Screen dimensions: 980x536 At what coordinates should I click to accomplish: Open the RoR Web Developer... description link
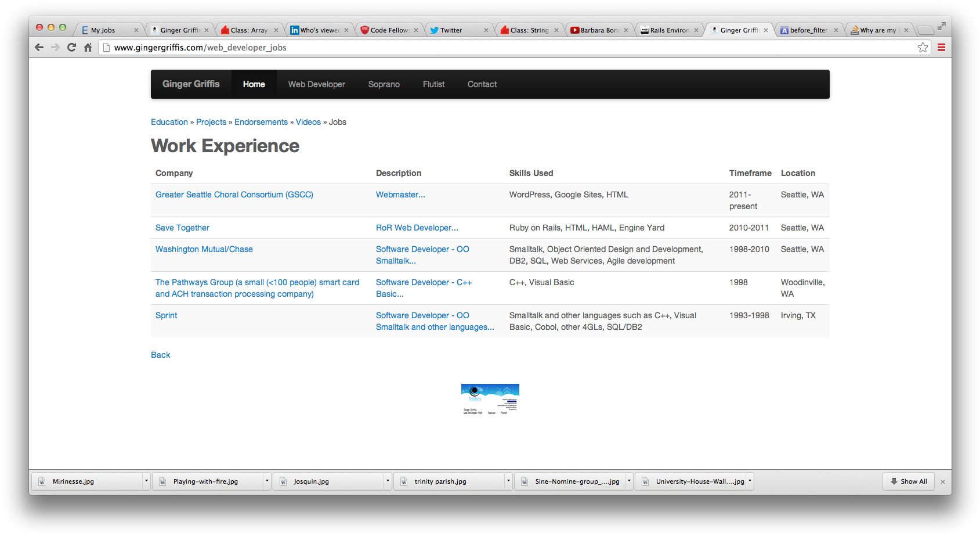tap(417, 228)
